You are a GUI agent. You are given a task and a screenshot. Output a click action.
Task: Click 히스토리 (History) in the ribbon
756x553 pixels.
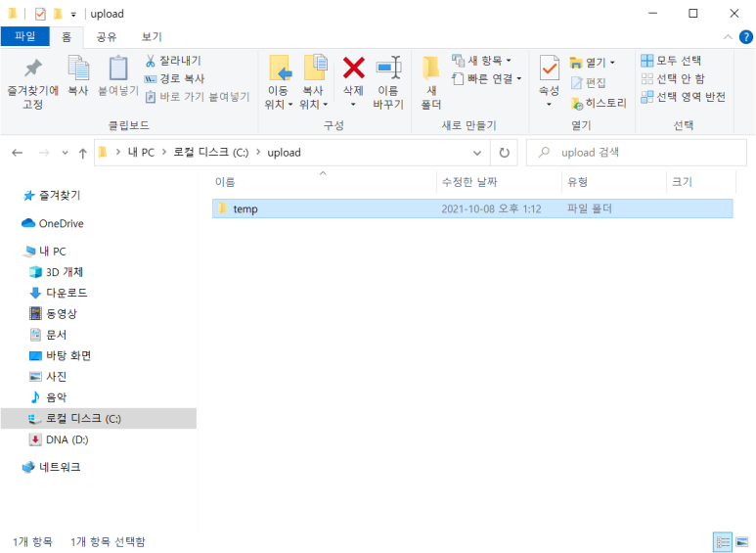(x=599, y=103)
